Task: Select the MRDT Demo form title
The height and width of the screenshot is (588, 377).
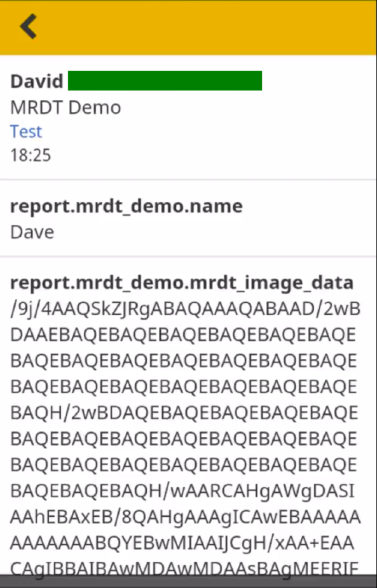Action: tap(65, 107)
